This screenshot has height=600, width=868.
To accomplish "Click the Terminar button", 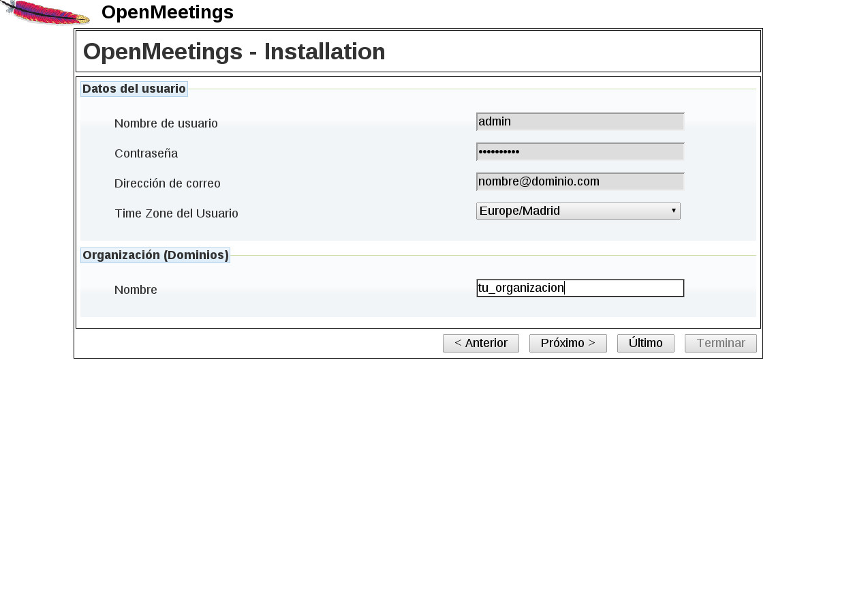I will pos(721,343).
